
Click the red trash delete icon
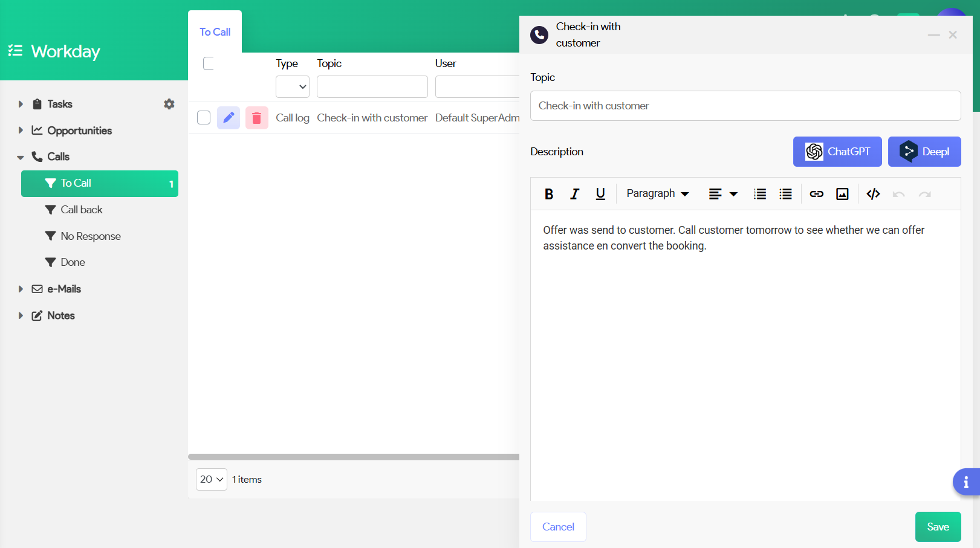point(256,118)
